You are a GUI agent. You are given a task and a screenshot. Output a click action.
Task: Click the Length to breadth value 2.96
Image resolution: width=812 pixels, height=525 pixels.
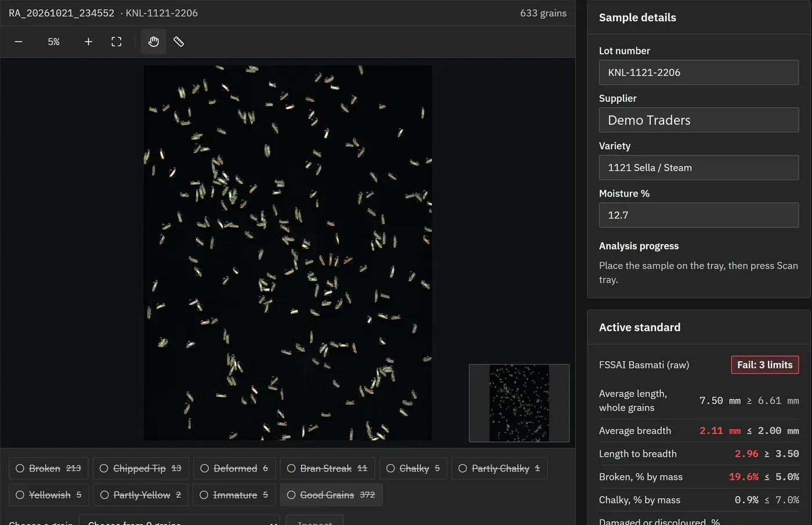pos(746,454)
